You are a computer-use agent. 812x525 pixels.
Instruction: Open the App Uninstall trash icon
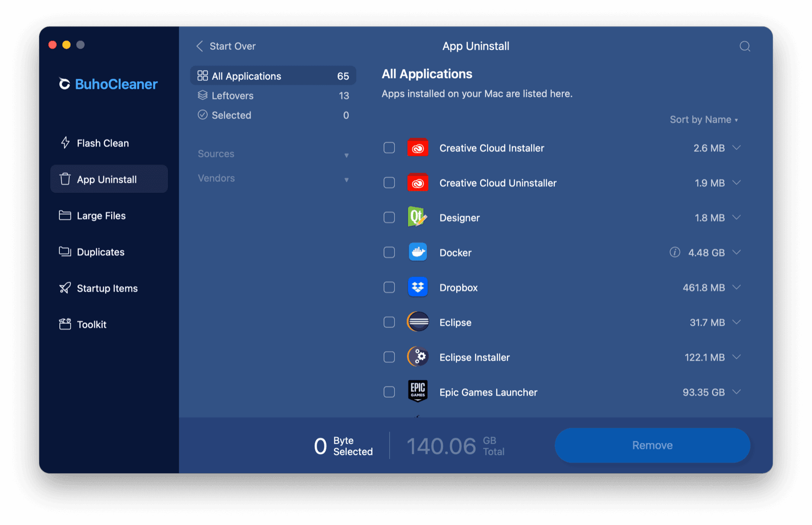point(64,179)
